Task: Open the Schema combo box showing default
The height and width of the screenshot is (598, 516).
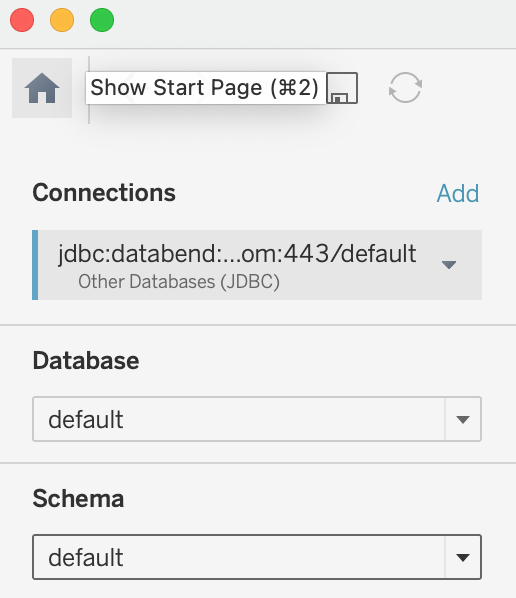Action: (257, 557)
